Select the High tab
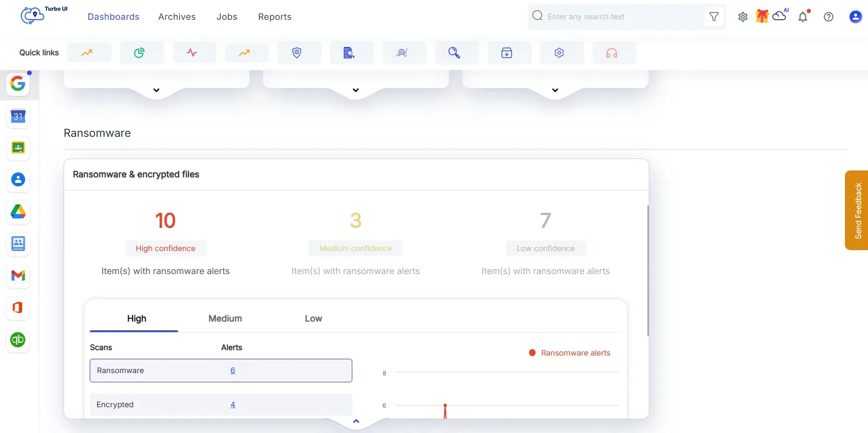Viewport: 868px width, 433px height. pyautogui.click(x=137, y=318)
